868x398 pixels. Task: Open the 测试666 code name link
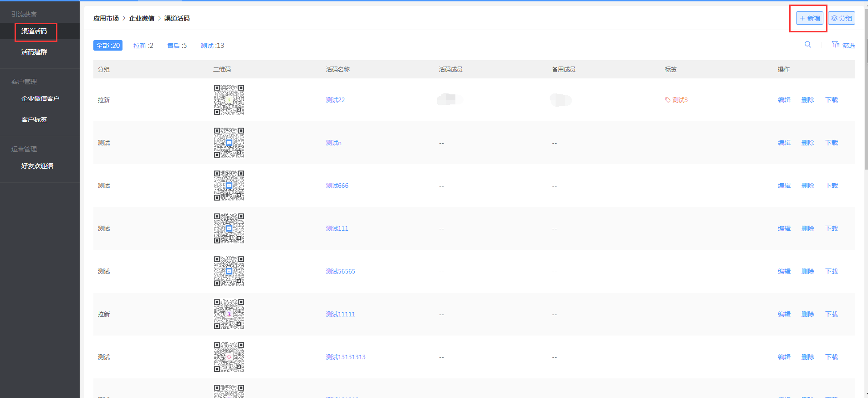pos(337,186)
